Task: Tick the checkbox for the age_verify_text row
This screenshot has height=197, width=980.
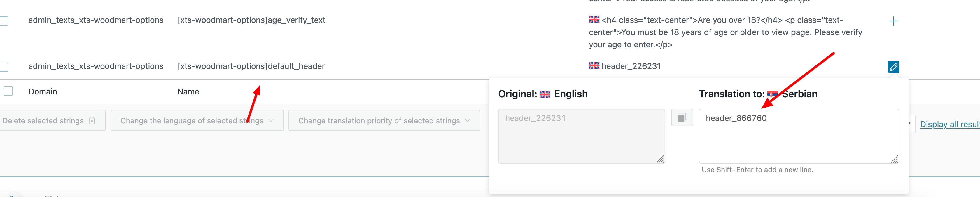Action: point(4,21)
